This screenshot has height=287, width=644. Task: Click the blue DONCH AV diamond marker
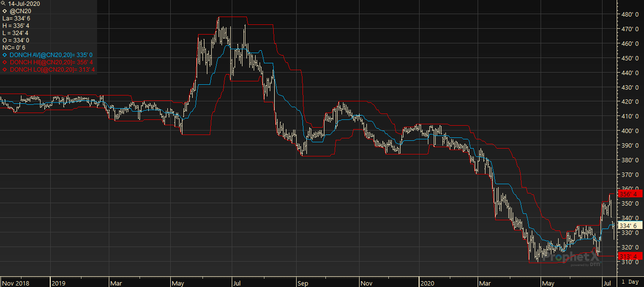(5, 55)
